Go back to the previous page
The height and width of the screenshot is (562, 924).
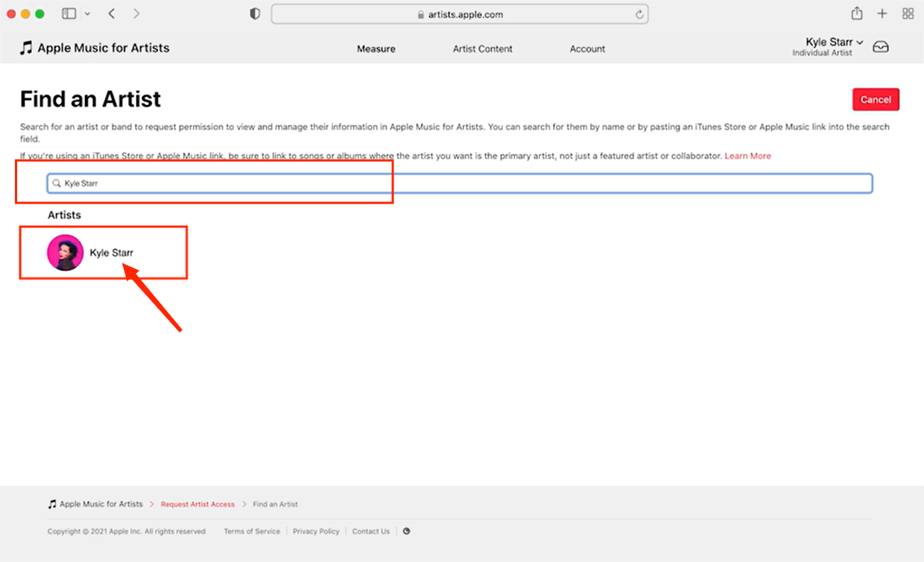pos(111,13)
